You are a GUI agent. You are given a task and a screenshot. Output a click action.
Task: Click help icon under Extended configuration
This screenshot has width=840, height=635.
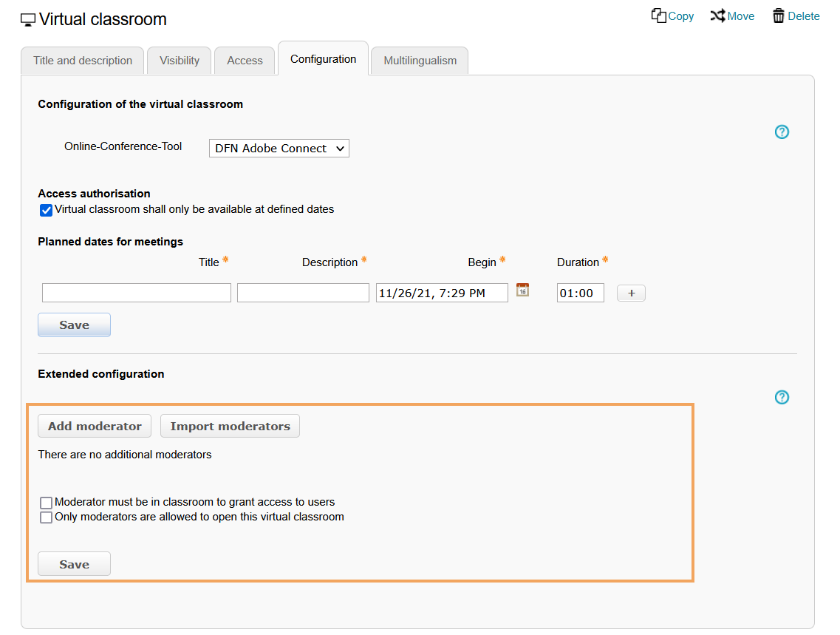782,398
